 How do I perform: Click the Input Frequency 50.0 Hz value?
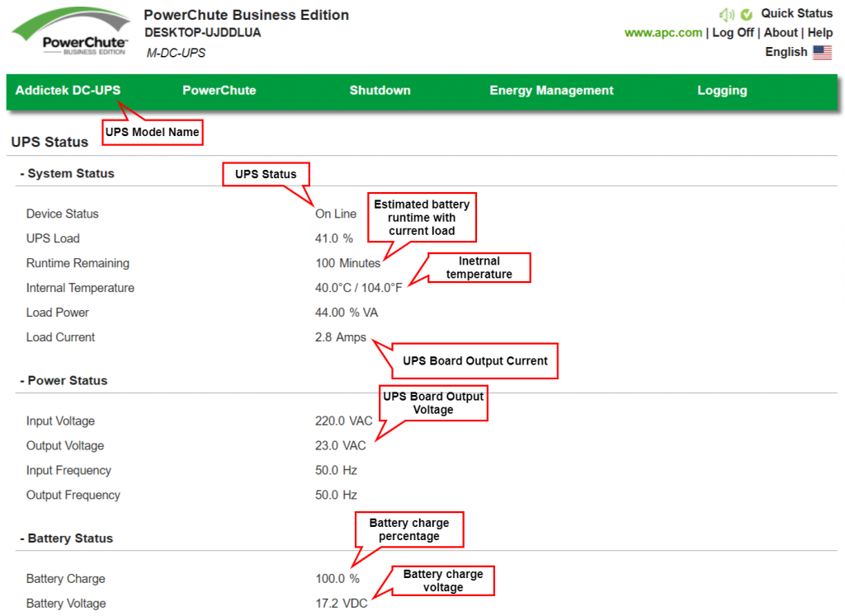coord(337,471)
